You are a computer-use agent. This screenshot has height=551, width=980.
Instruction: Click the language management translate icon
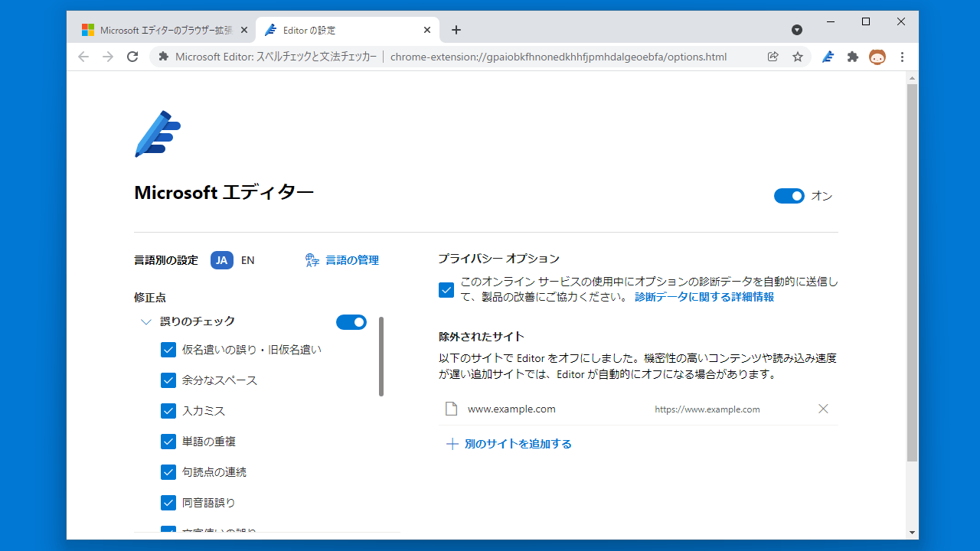[x=312, y=260]
